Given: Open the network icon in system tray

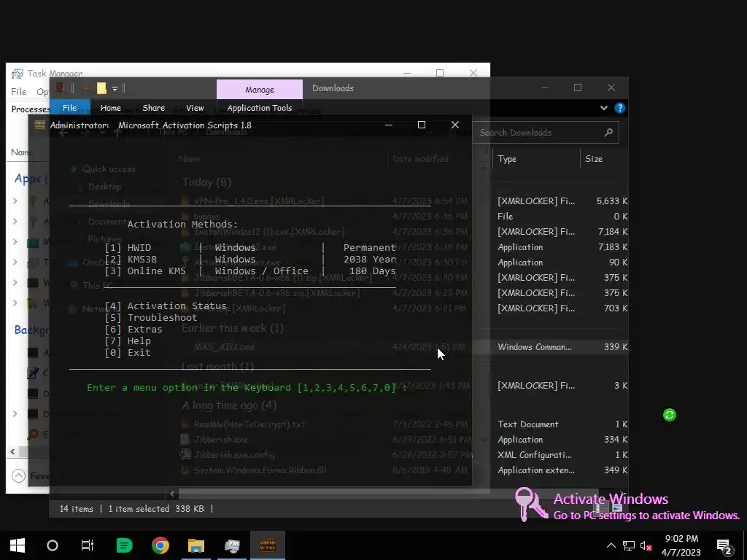Looking at the screenshot, I should coord(629,545).
